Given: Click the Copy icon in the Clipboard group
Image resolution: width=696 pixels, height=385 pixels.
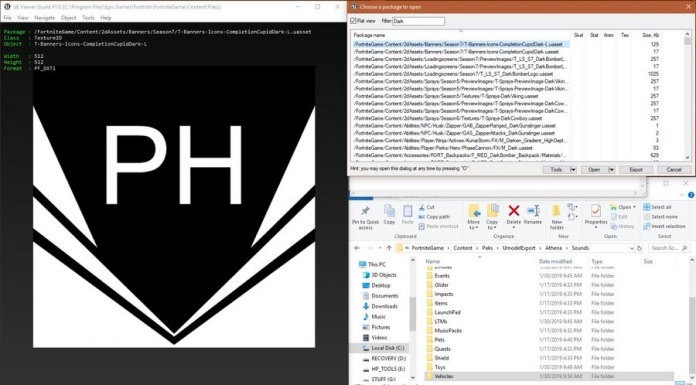Looking at the screenshot, I should click(x=389, y=211).
